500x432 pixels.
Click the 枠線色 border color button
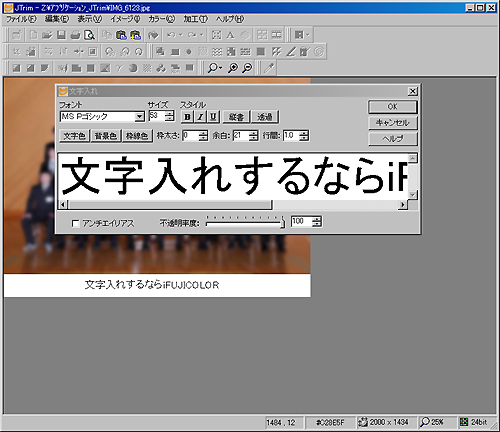(137, 136)
